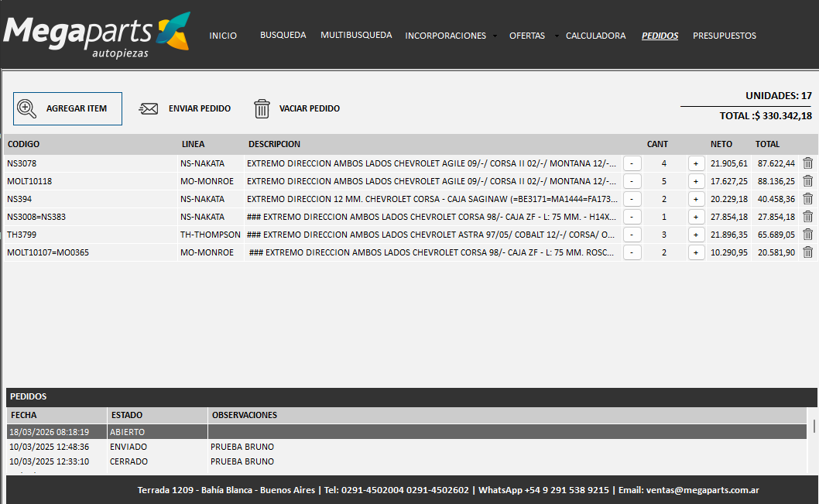Click the Megaparts autopiezas logo
The image size is (819, 504).
[95, 35]
